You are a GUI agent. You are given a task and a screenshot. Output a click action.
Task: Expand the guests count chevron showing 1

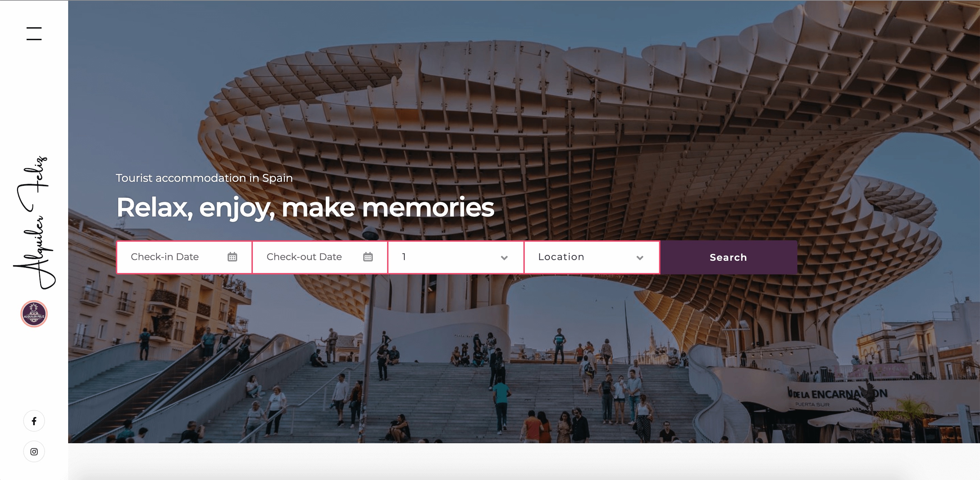tap(504, 258)
